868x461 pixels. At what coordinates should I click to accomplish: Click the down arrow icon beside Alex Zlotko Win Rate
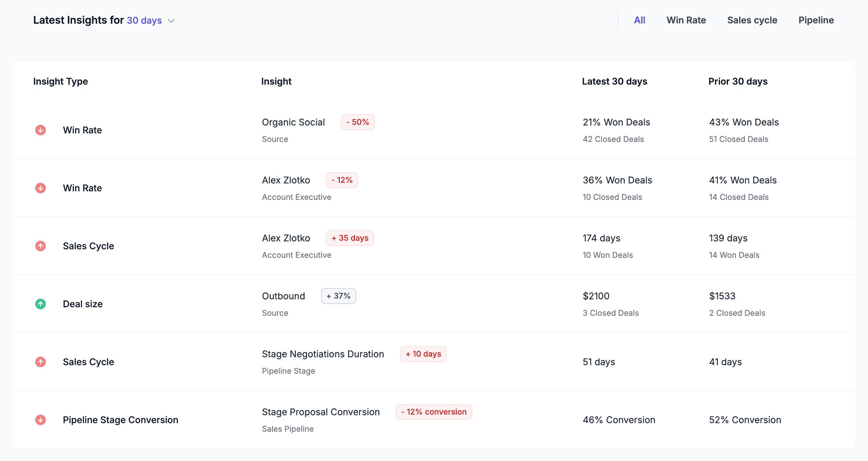click(x=41, y=188)
